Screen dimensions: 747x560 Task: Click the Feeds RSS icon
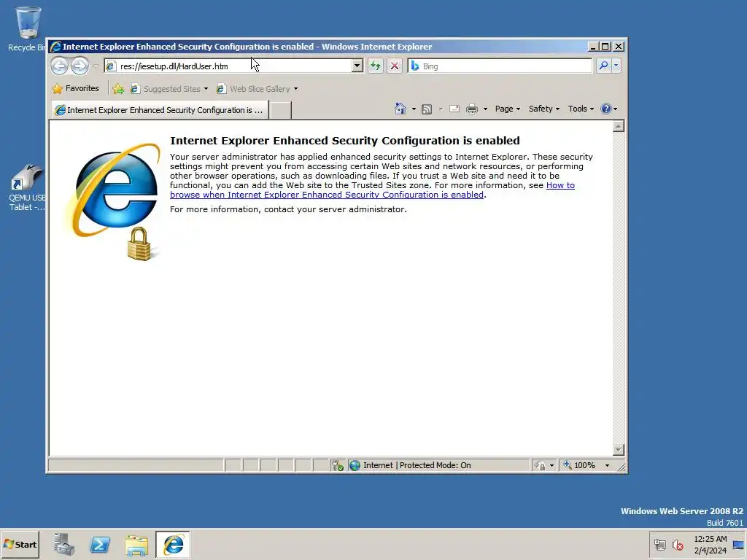point(427,109)
